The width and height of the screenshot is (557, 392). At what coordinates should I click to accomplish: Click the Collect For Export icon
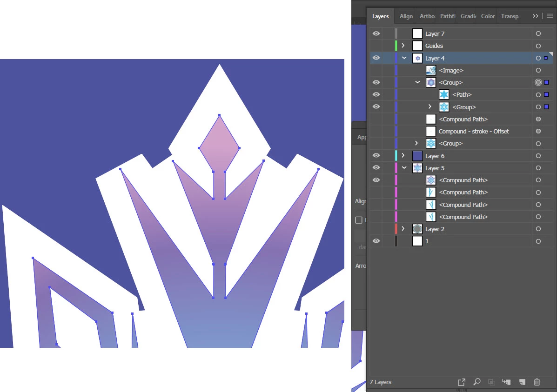pos(462,382)
